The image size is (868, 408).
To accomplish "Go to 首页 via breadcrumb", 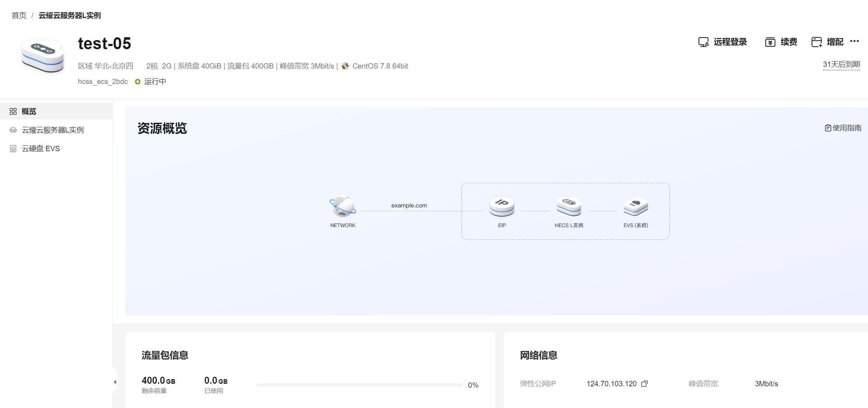I will point(19,15).
